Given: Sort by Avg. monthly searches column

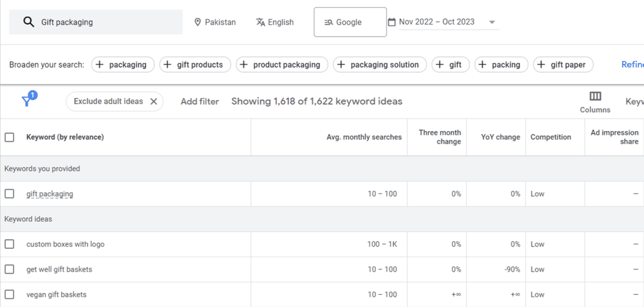Looking at the screenshot, I should coord(364,137).
